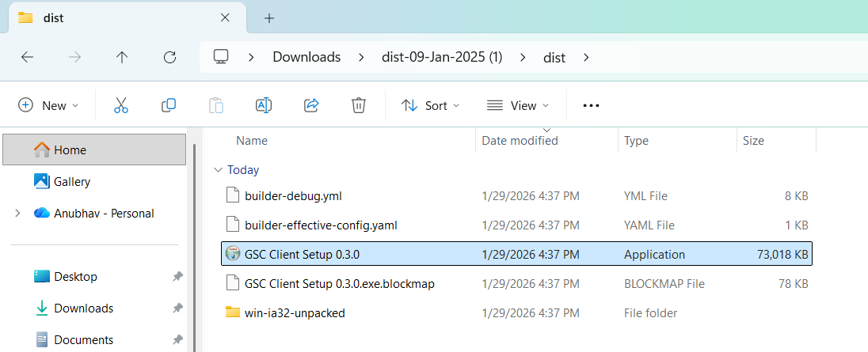Click the Rename icon in toolbar

[x=264, y=105]
